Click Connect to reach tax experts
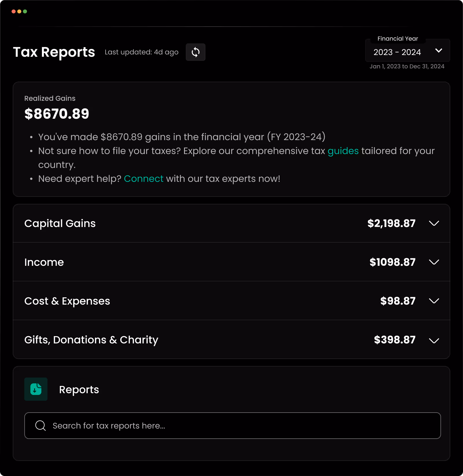The height and width of the screenshot is (476, 463). (144, 179)
